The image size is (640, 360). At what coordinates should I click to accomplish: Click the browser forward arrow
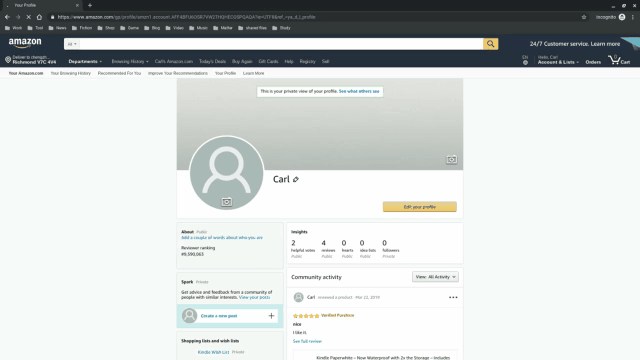pyautogui.click(x=18, y=17)
